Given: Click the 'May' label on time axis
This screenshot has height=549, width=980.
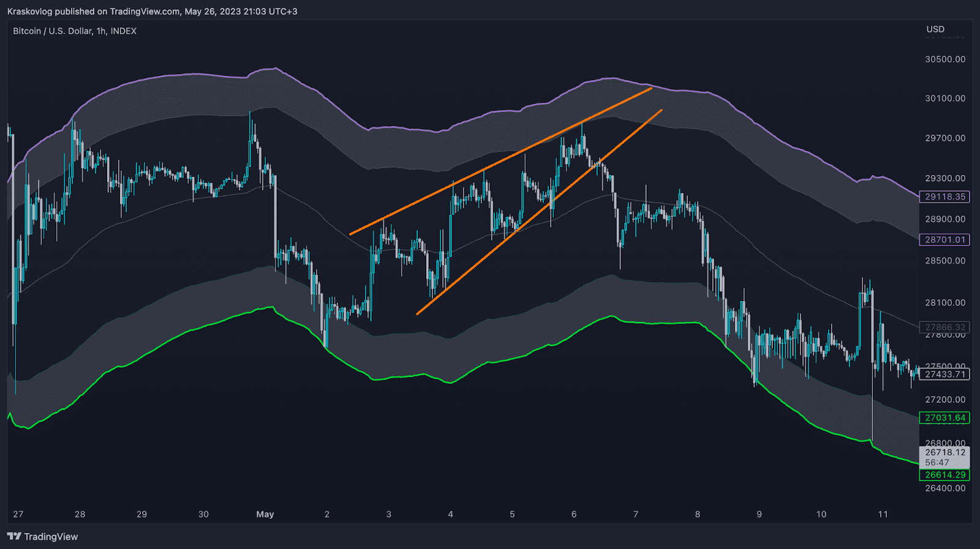Looking at the screenshot, I should point(265,514).
